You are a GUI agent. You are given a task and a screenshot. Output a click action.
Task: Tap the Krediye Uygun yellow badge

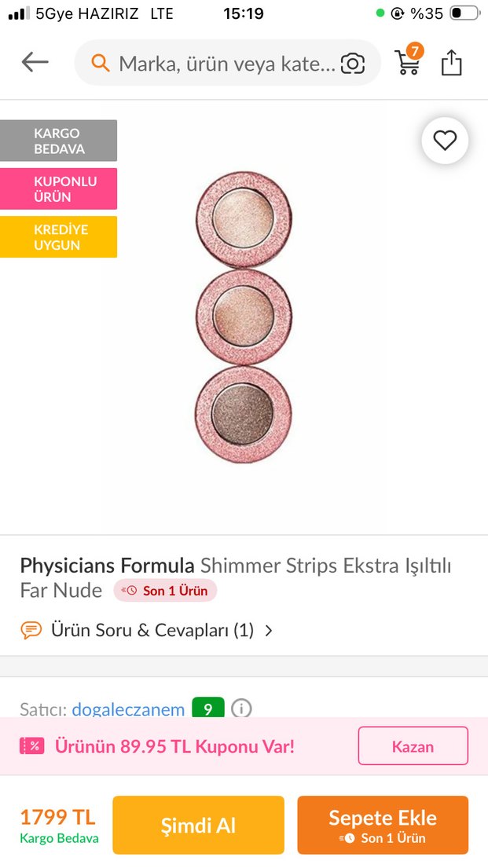tap(59, 236)
